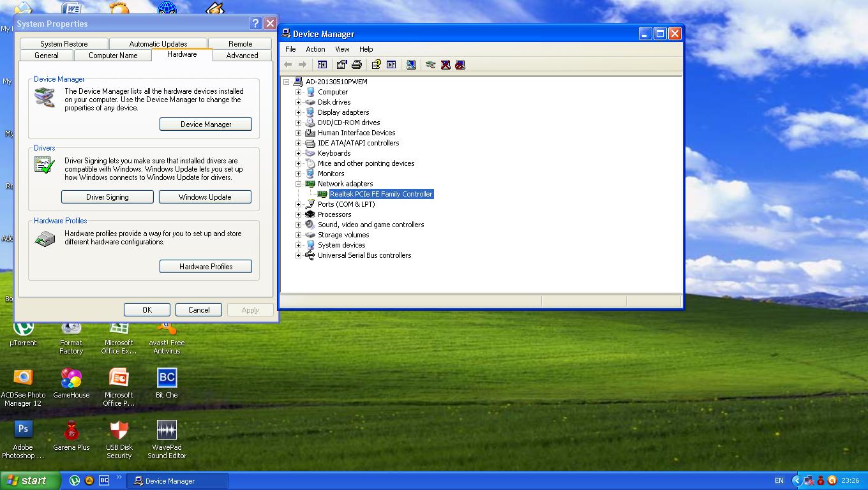Click the Help toolbar icon with question mark
868x490 pixels.
click(x=376, y=64)
